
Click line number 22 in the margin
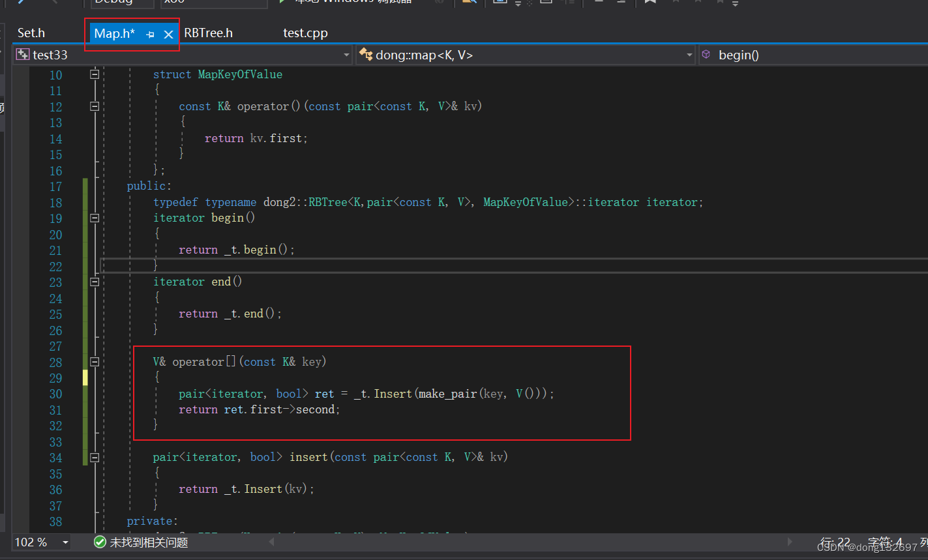[55, 267]
